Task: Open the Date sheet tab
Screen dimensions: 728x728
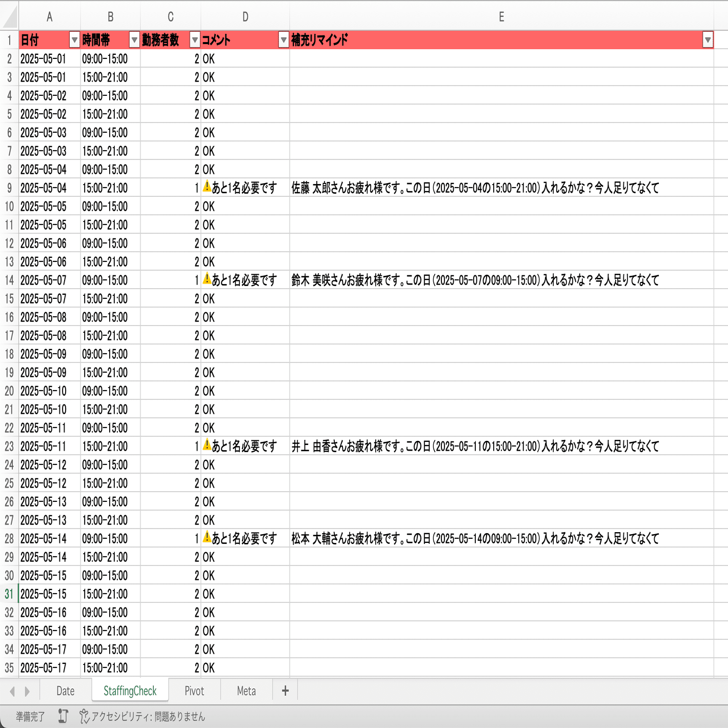Action: (x=65, y=691)
